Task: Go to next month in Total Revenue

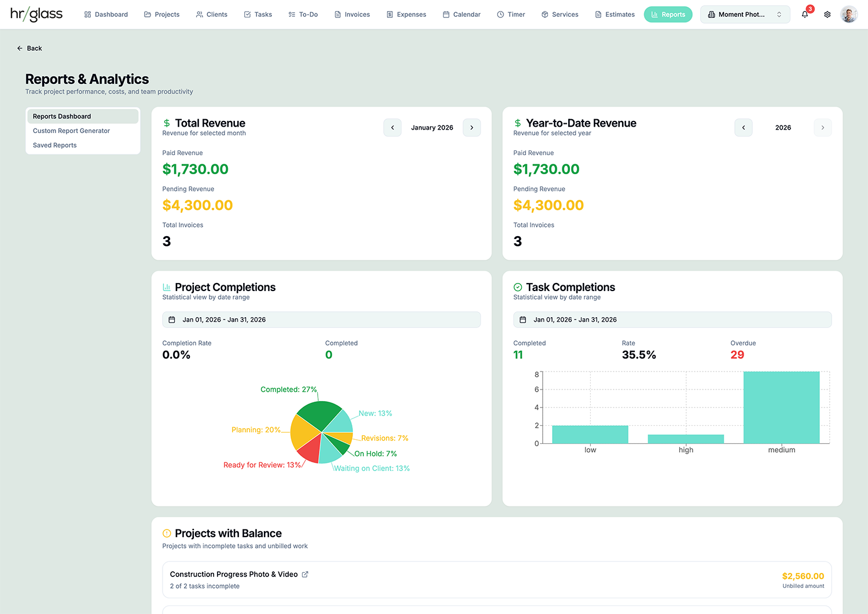Action: tap(472, 127)
